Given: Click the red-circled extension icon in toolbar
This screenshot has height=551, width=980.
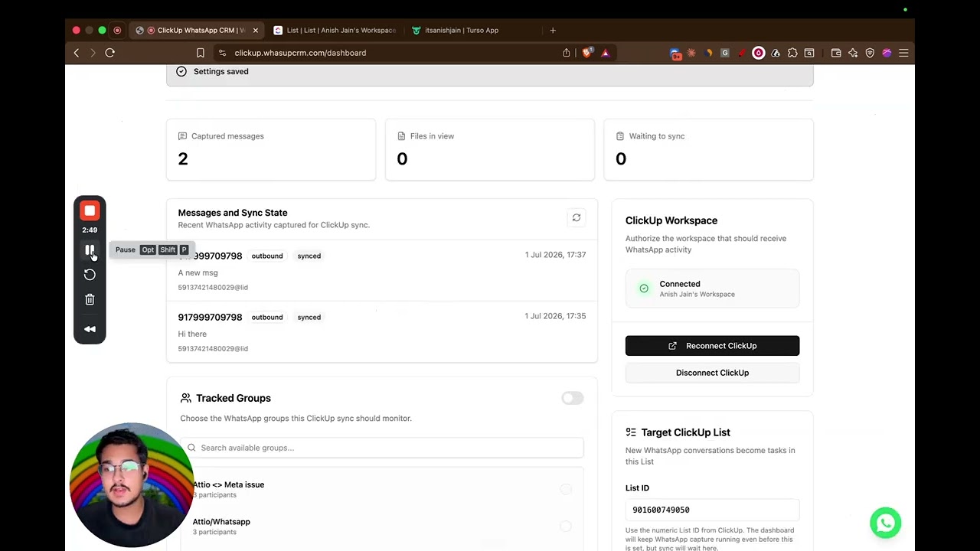Looking at the screenshot, I should pyautogui.click(x=758, y=53).
